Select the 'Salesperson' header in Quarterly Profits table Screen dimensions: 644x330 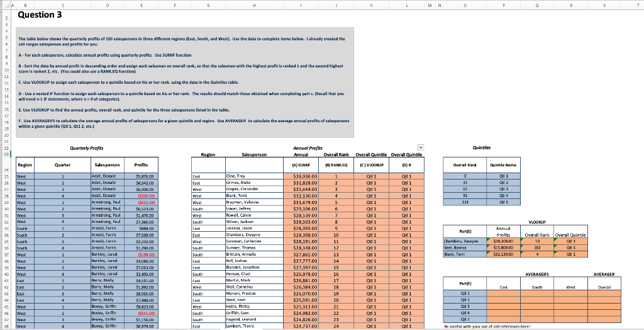(x=107, y=165)
